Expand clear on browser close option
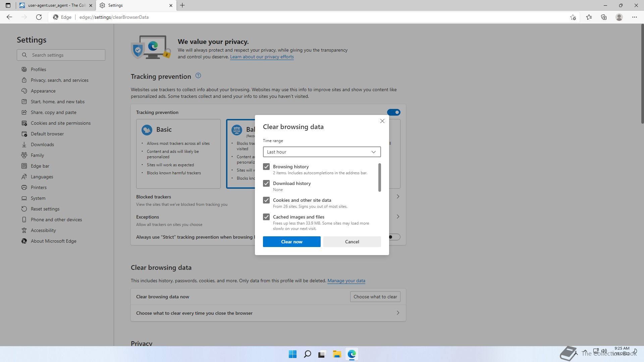Screen dimensions: 644x362 click(x=398, y=313)
